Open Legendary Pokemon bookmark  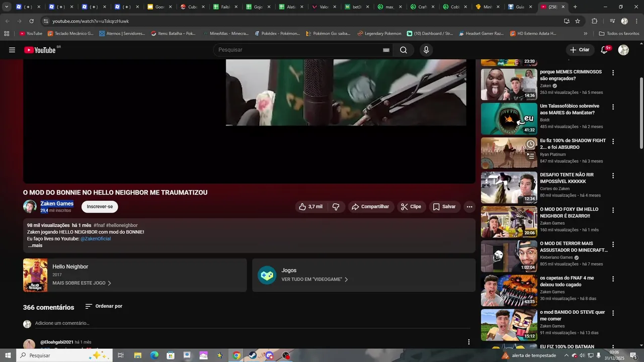(379, 34)
